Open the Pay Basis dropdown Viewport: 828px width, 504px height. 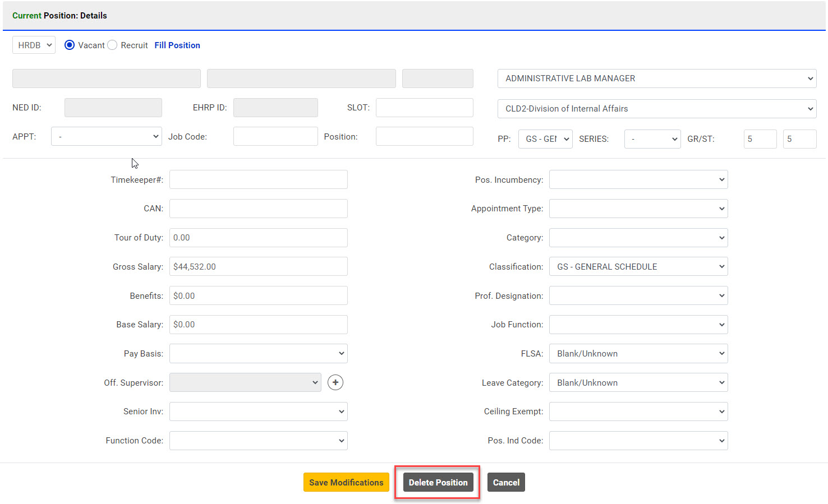(259, 353)
